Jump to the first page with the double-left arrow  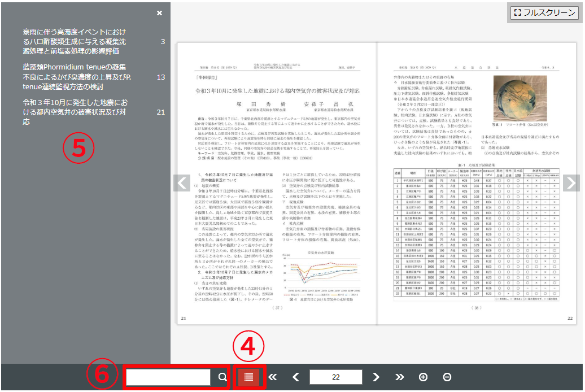pos(273,377)
